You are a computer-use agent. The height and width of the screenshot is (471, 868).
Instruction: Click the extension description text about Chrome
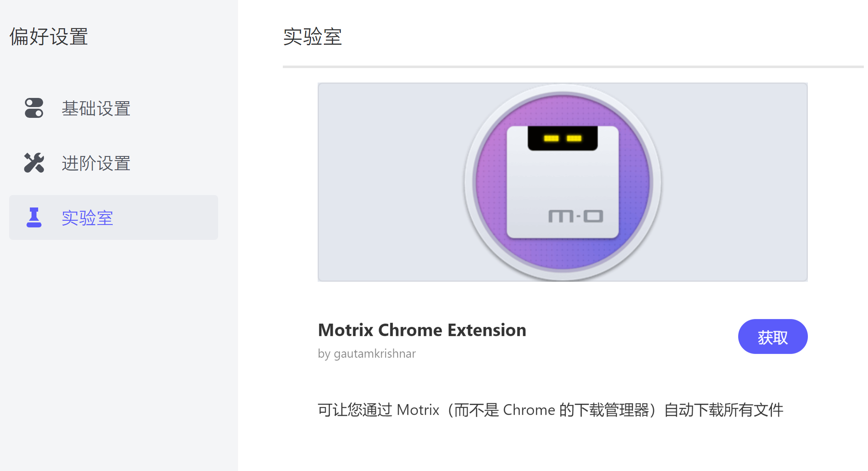click(x=550, y=410)
